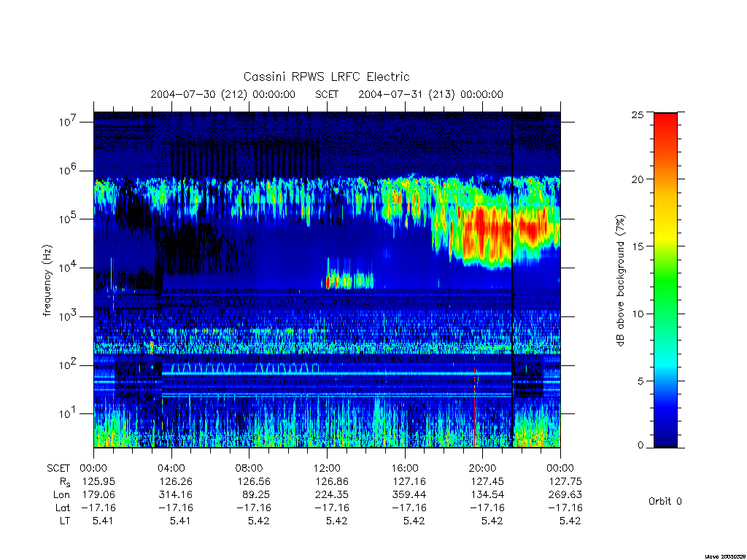Click the LT value 5.41 under 00:00 column
The width and height of the screenshot is (747, 560).
(x=103, y=521)
